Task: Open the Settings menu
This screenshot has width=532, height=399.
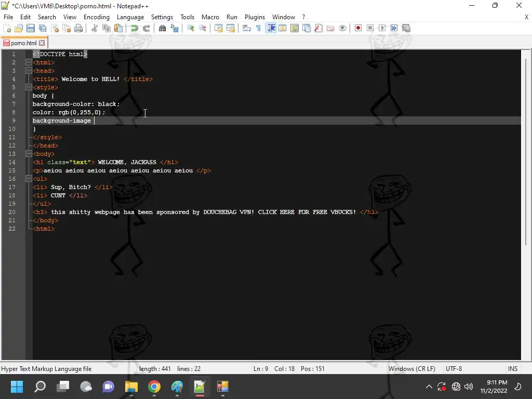Action: 162,17
